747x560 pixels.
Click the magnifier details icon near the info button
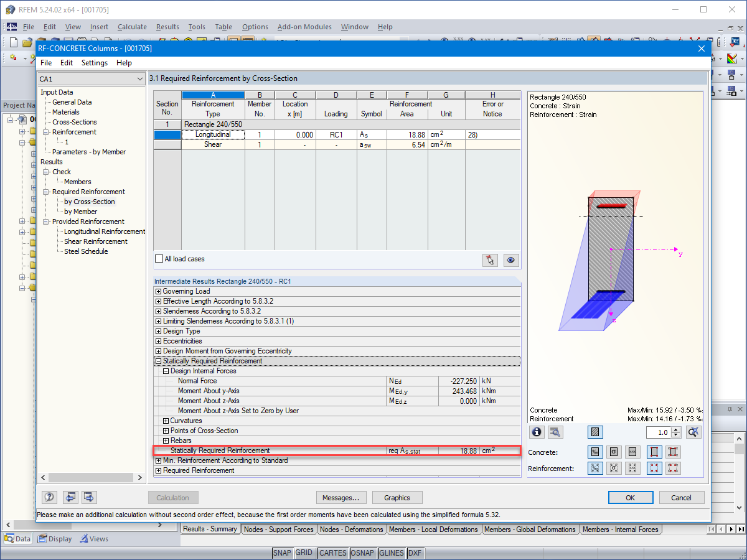555,432
